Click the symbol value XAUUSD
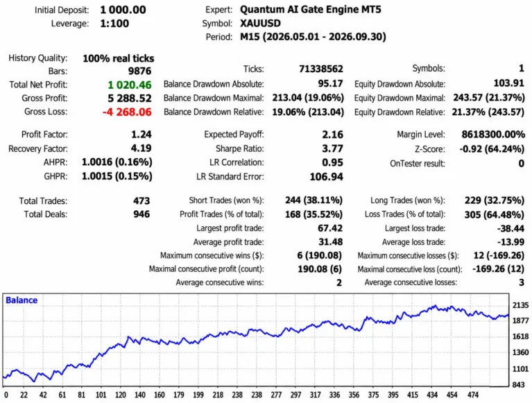532x403 pixels. coord(260,24)
